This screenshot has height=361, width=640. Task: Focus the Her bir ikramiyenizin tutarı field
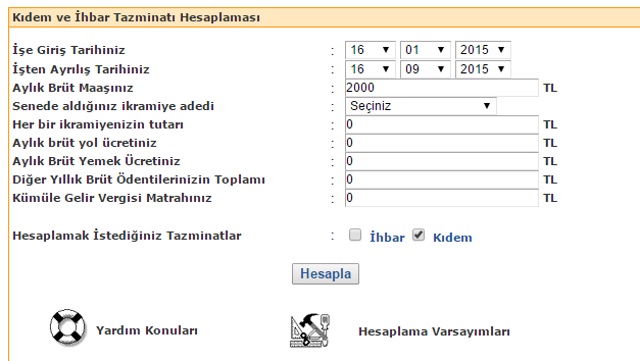pyautogui.click(x=442, y=125)
